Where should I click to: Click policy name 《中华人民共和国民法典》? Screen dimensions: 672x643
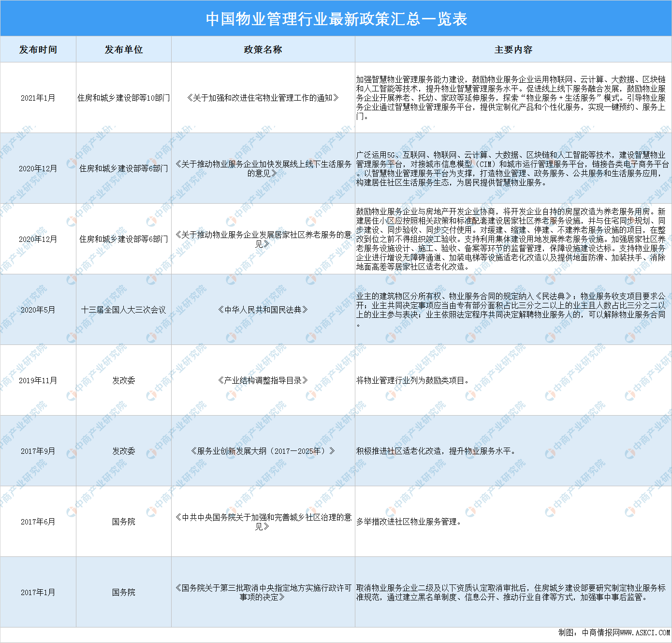263,310
